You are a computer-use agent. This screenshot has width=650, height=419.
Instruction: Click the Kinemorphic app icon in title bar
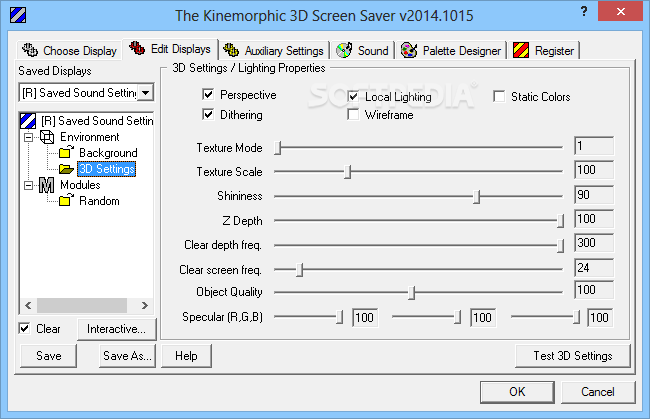pyautogui.click(x=18, y=15)
